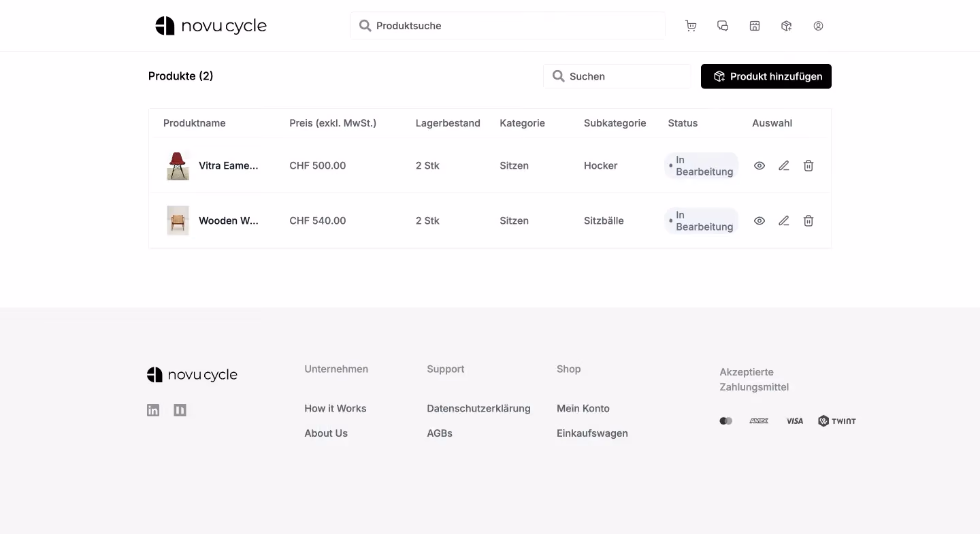Edit the Wooden W... product with pencil icon
Screen dimensions: 980x534
pos(784,220)
